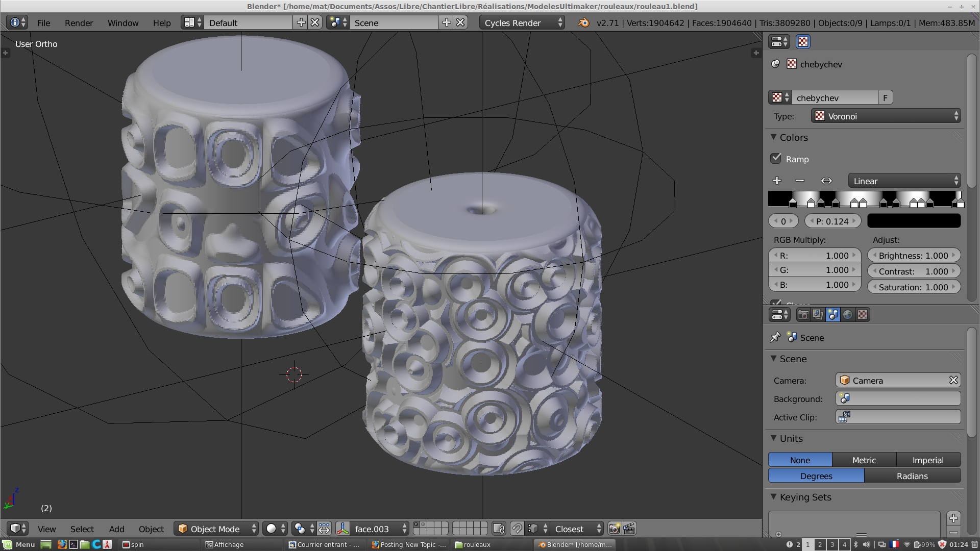This screenshot has height=551, width=980.
Task: Add a new scene
Action: (447, 22)
